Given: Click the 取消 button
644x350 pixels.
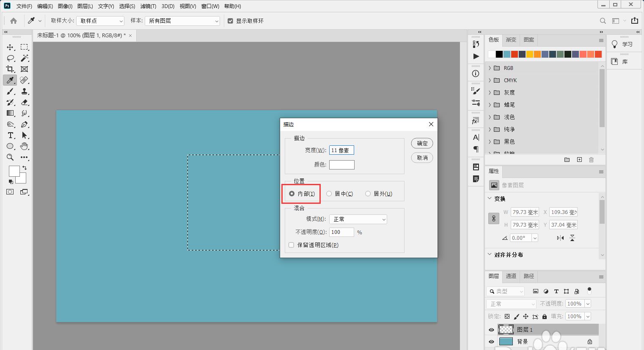Looking at the screenshot, I should [x=422, y=158].
